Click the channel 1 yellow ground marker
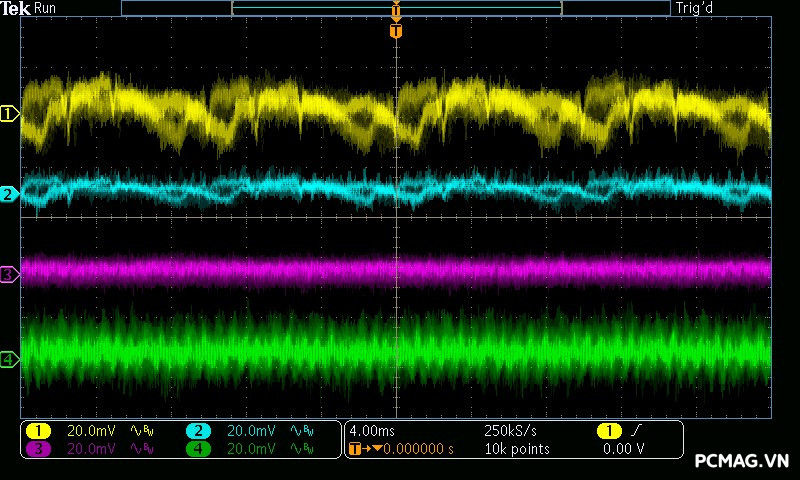800x480 pixels. point(10,114)
